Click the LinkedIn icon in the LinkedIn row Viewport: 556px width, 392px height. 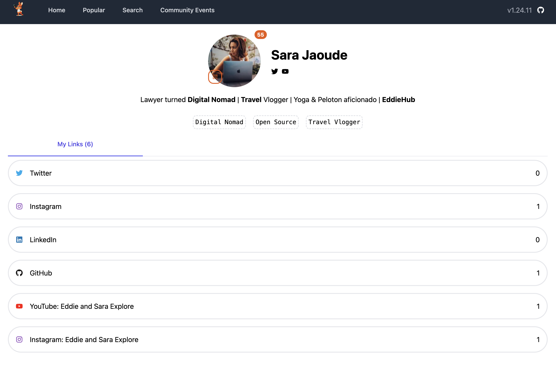[x=19, y=240]
